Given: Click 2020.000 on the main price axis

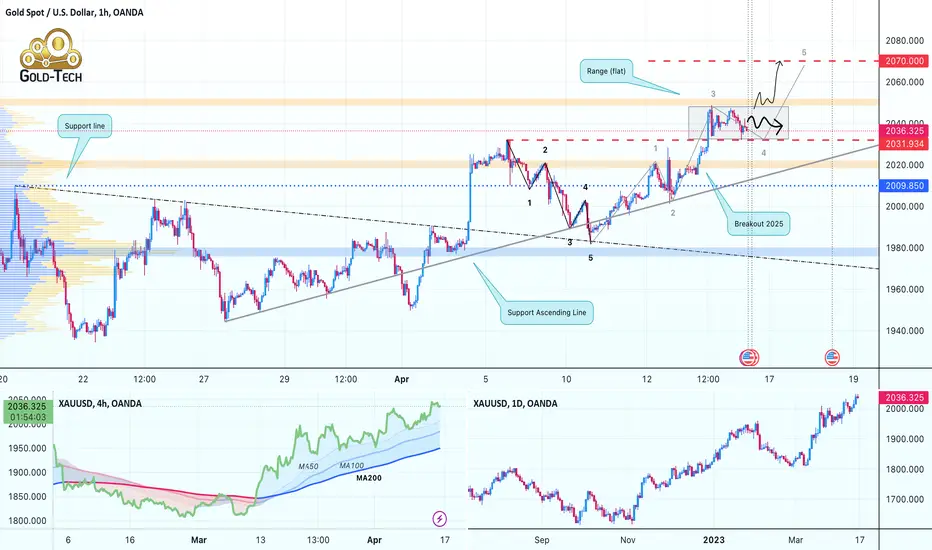Looking at the screenshot, I should coord(905,165).
